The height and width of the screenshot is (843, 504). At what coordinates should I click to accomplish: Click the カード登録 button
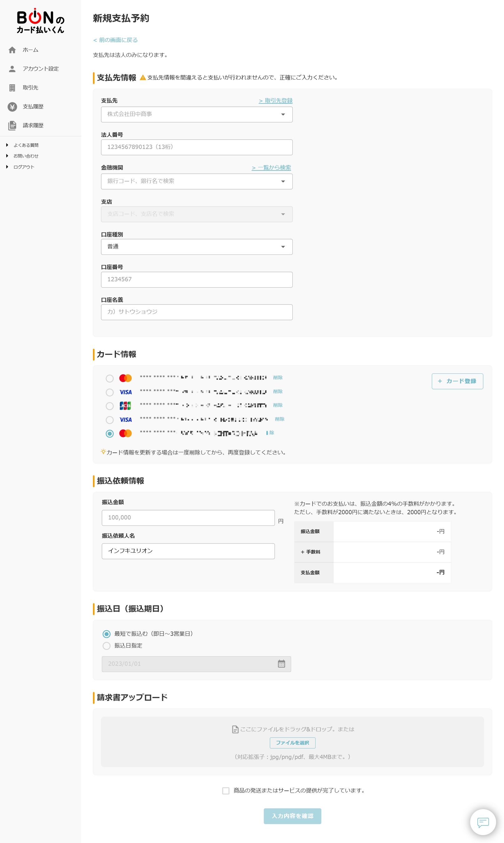coord(457,381)
